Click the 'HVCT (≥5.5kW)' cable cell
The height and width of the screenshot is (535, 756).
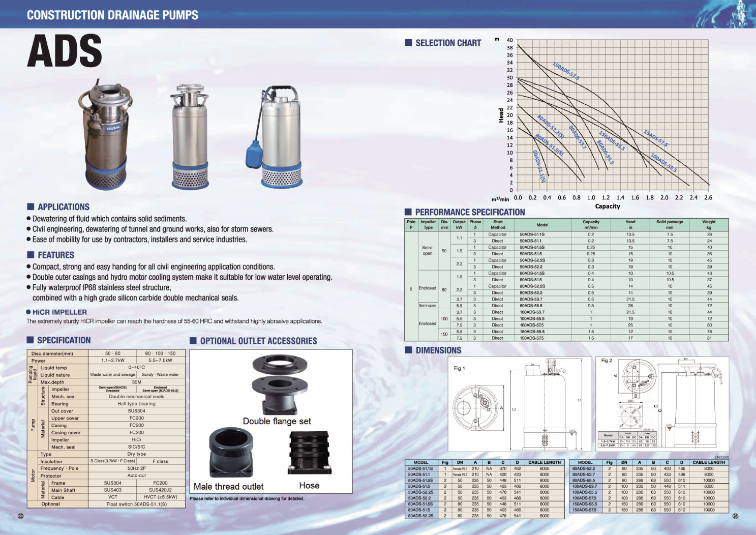(160, 497)
